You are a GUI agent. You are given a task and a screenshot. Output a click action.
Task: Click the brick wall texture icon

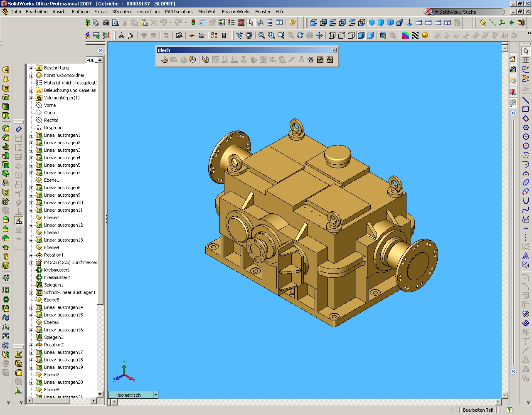[x=241, y=22]
